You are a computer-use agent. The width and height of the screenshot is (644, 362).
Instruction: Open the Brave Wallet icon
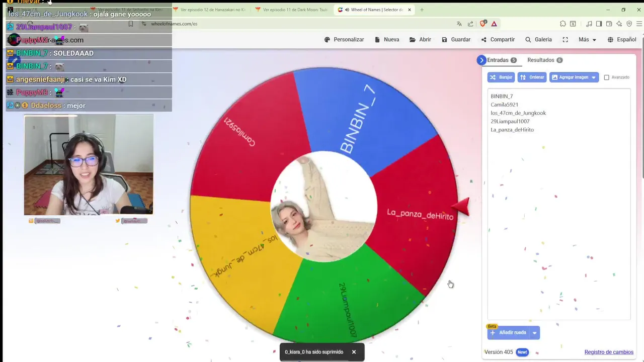pyautogui.click(x=609, y=24)
